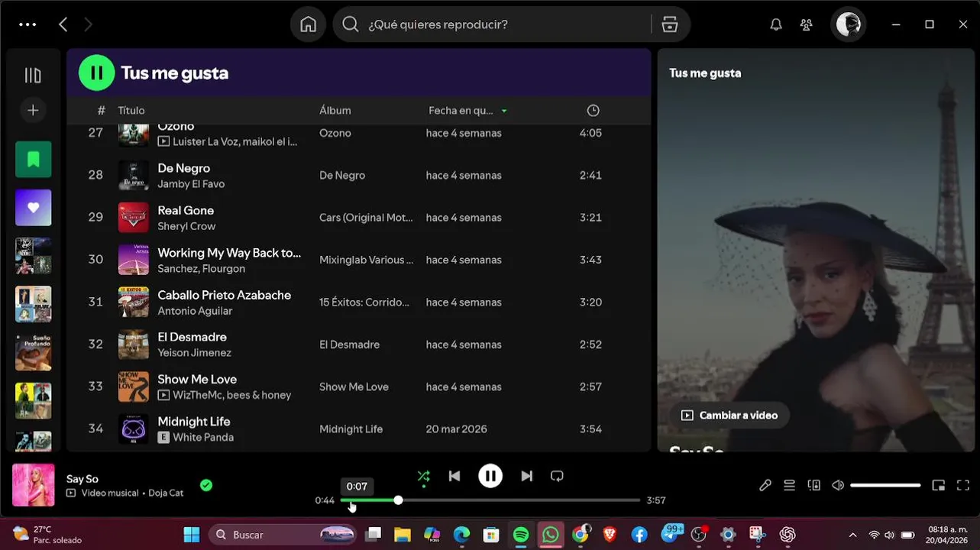Pause playback with the center player button
The image size is (980, 550).
click(490, 476)
